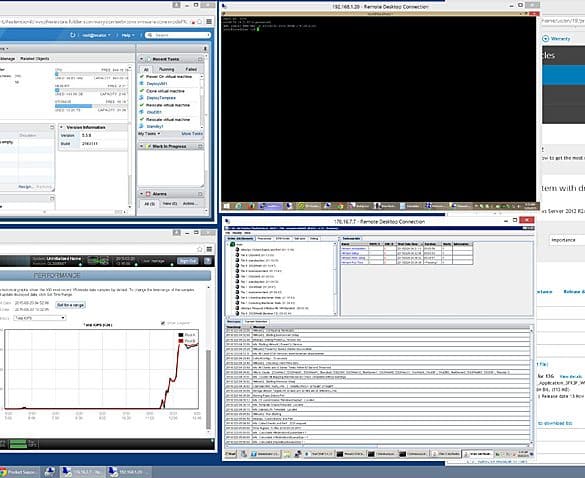The image size is (585, 478).
Task: Click bookmark star in Performance browser window
Action: [200, 249]
